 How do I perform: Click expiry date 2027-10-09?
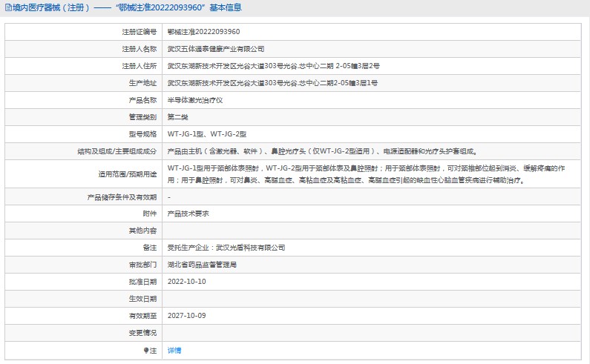186,316
